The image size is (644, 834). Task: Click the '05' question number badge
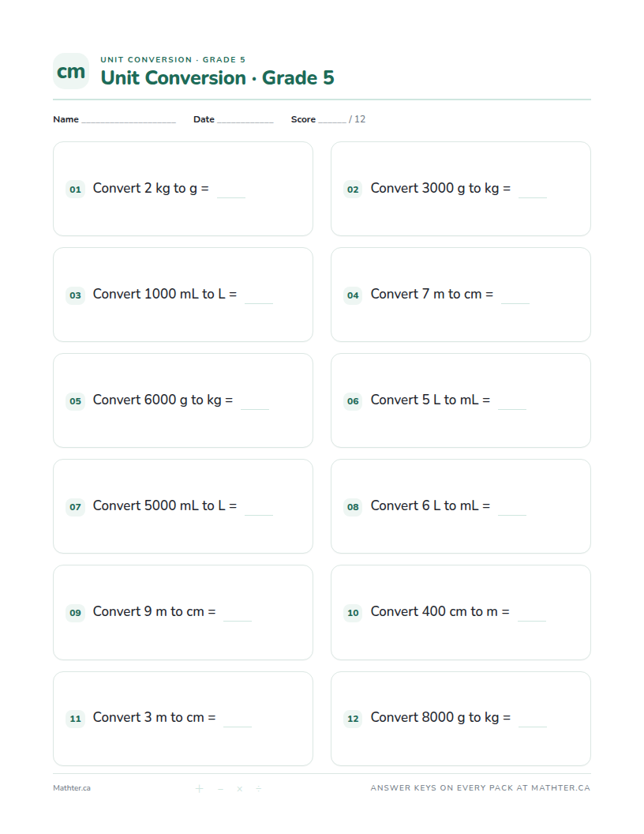[76, 400]
